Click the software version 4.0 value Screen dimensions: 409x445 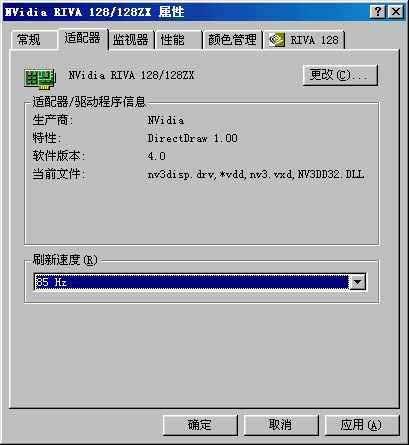[156, 156]
